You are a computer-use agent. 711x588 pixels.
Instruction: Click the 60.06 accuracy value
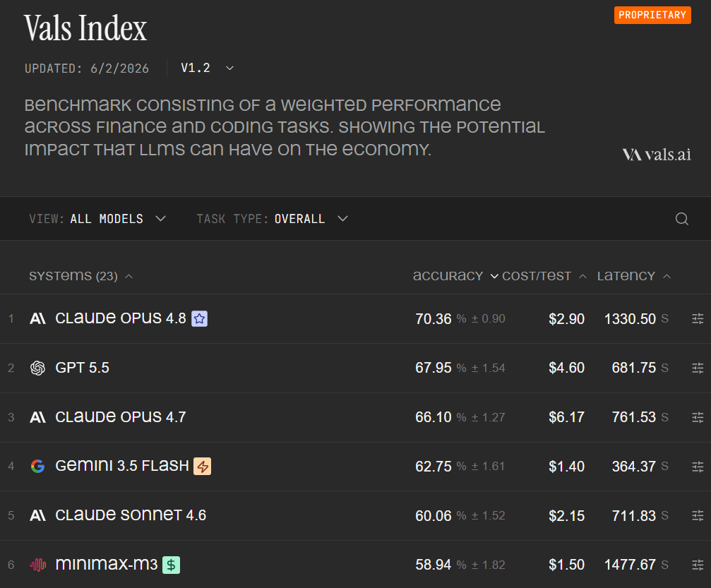click(x=433, y=515)
